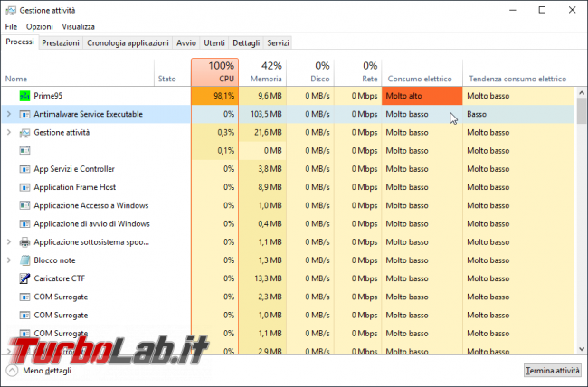Click the Prime95 process icon
The image size is (588, 387).
[x=24, y=96]
